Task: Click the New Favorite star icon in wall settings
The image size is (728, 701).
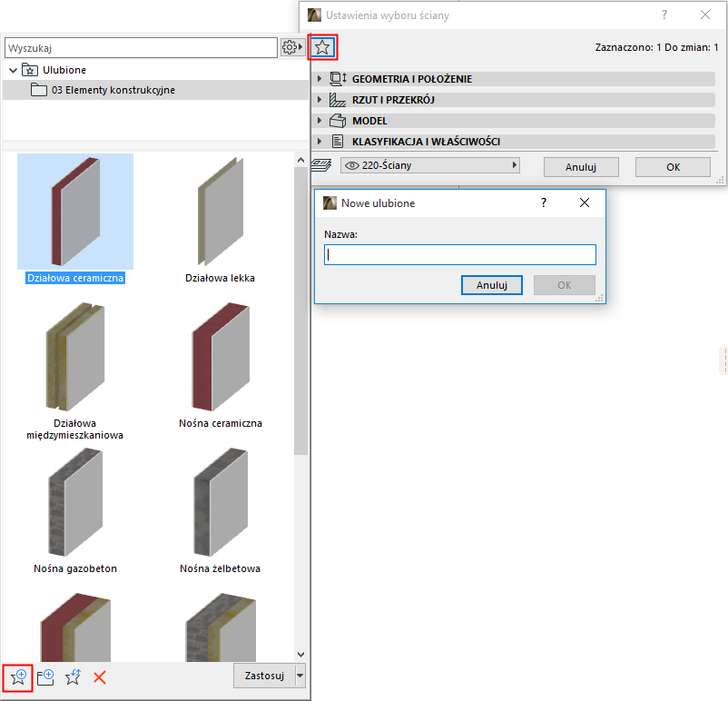Action: click(322, 47)
